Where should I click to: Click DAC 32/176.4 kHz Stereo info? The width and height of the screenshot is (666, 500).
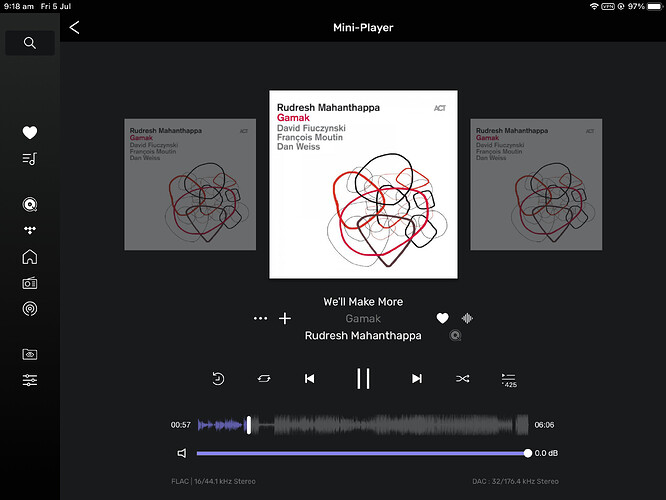[x=515, y=481]
